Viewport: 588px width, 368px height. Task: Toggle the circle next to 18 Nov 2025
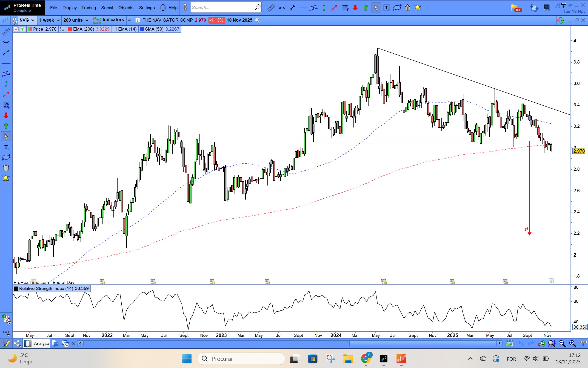click(257, 20)
